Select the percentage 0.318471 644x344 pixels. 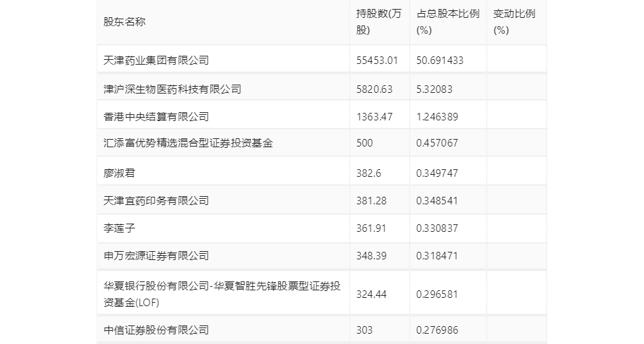point(437,255)
